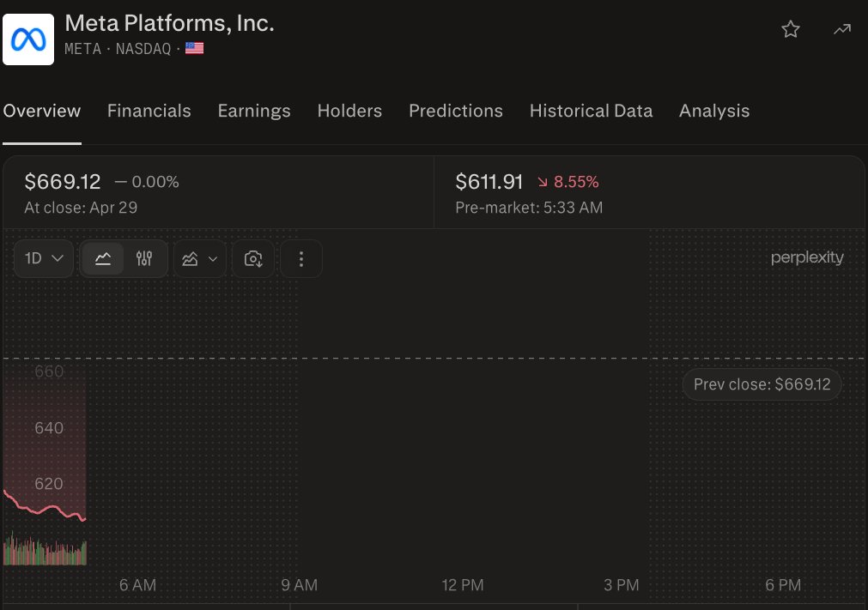Open the 1D time range dropdown
Image resolution: width=868 pixels, height=610 pixels.
pyautogui.click(x=44, y=258)
